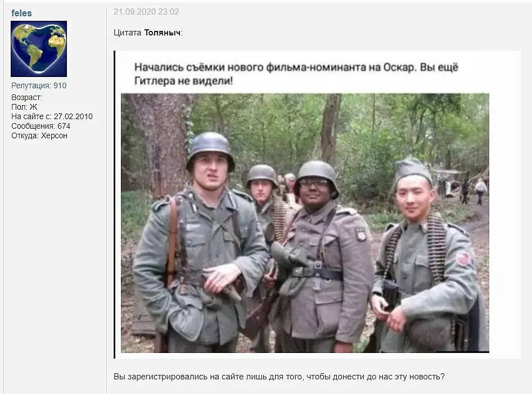Open the feles user profile link
This screenshot has width=532, height=394.
coord(21,13)
